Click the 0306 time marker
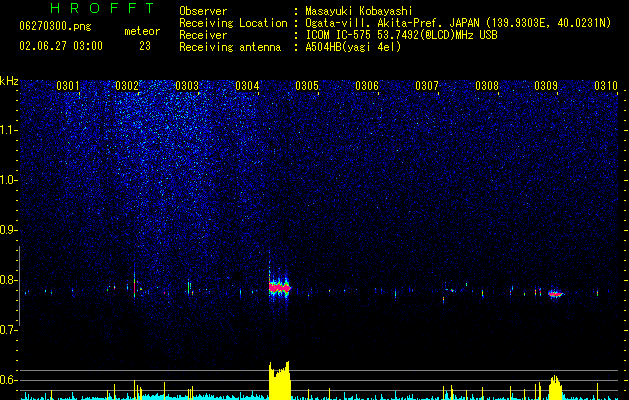Viewport: 629px width, 400px height. coord(367,86)
